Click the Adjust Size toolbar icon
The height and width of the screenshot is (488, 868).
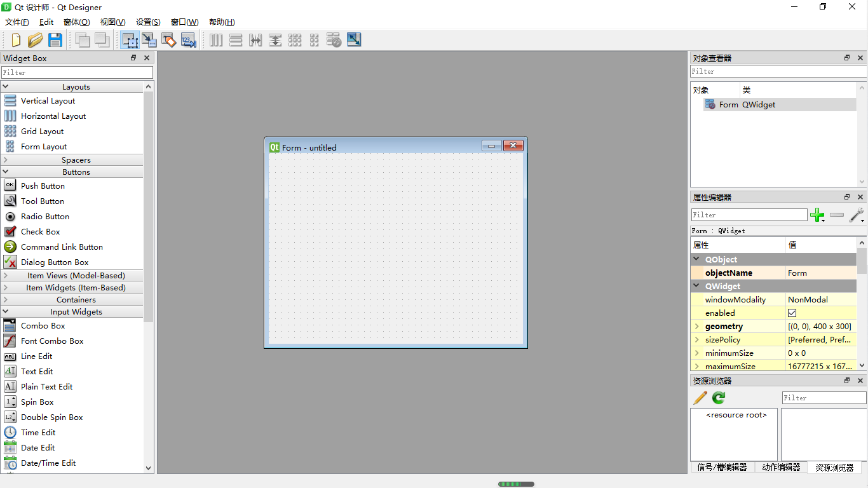coord(354,39)
